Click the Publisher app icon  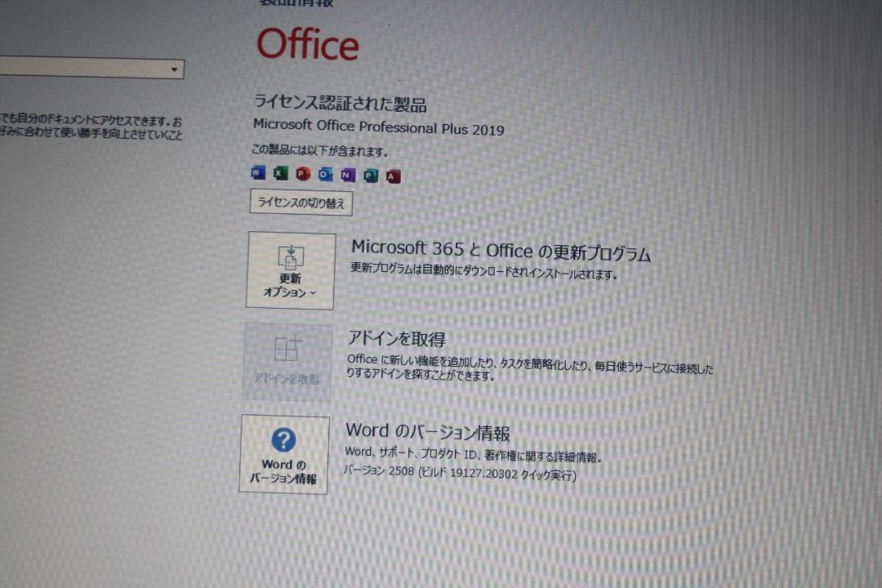pos(370,176)
